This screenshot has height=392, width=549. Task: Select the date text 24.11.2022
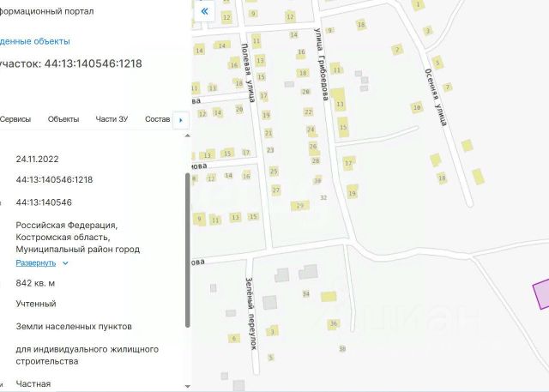(37, 160)
